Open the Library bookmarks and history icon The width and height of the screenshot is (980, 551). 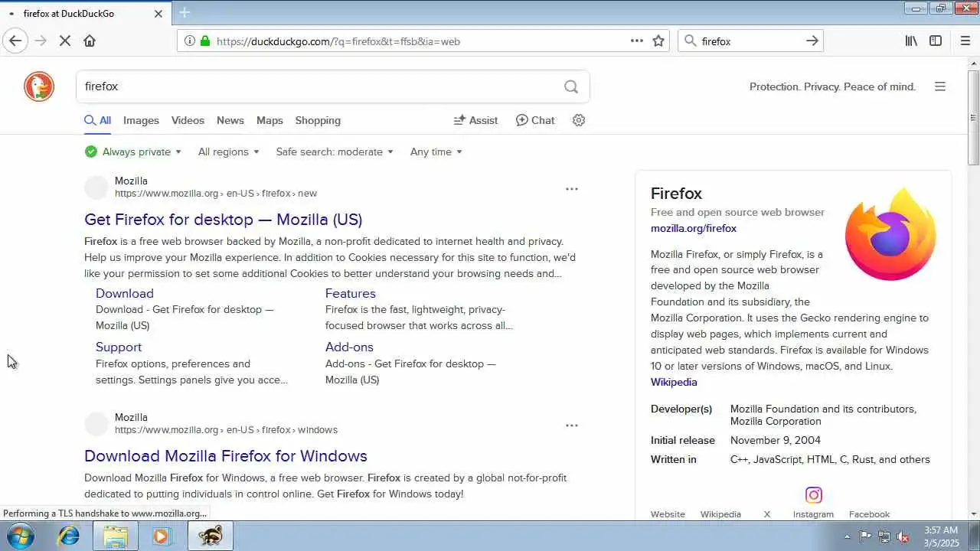(911, 41)
